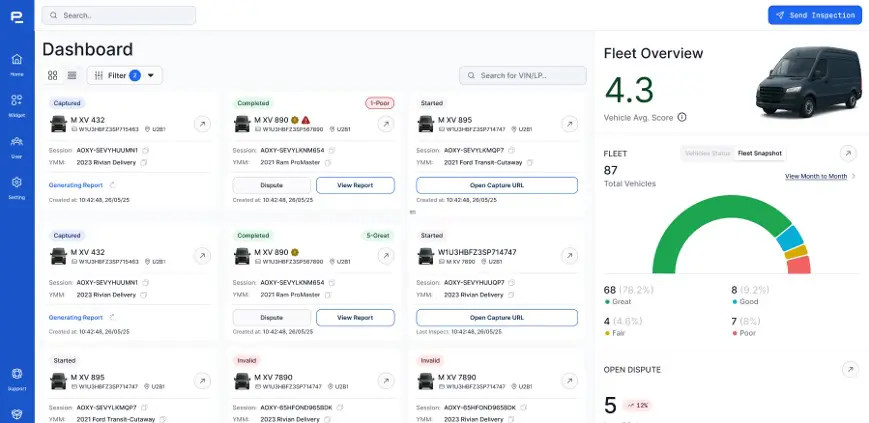Viewport: 869px width, 423px height.
Task: Open the Filter dropdown
Action: (125, 75)
